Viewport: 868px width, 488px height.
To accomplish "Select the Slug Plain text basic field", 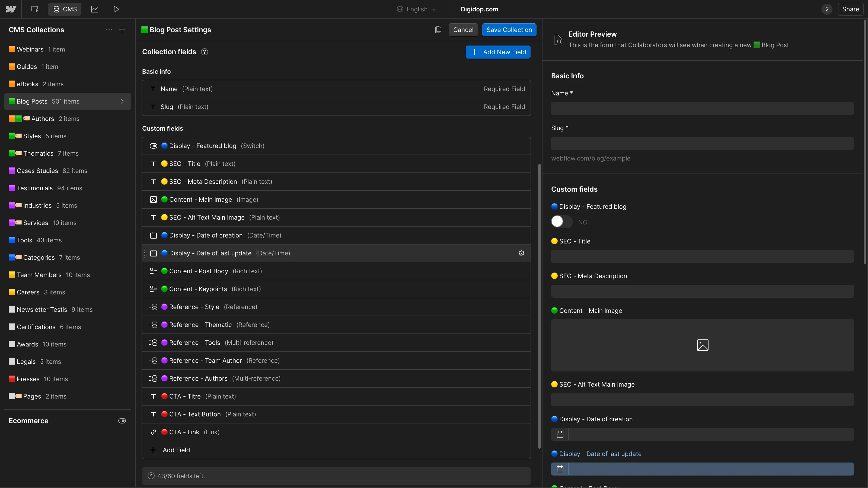I will click(336, 107).
